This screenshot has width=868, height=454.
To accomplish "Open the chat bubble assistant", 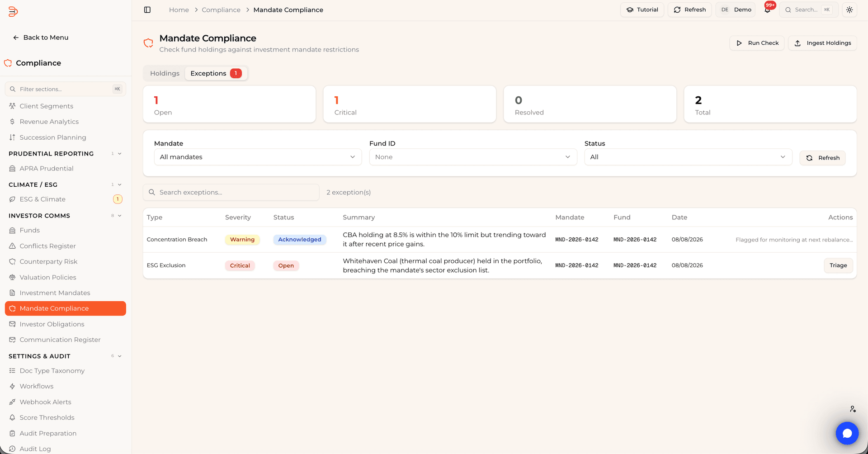I will pyautogui.click(x=847, y=433).
